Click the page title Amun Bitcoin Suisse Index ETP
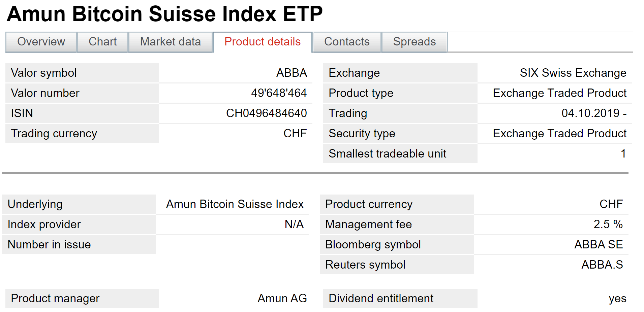 click(164, 14)
